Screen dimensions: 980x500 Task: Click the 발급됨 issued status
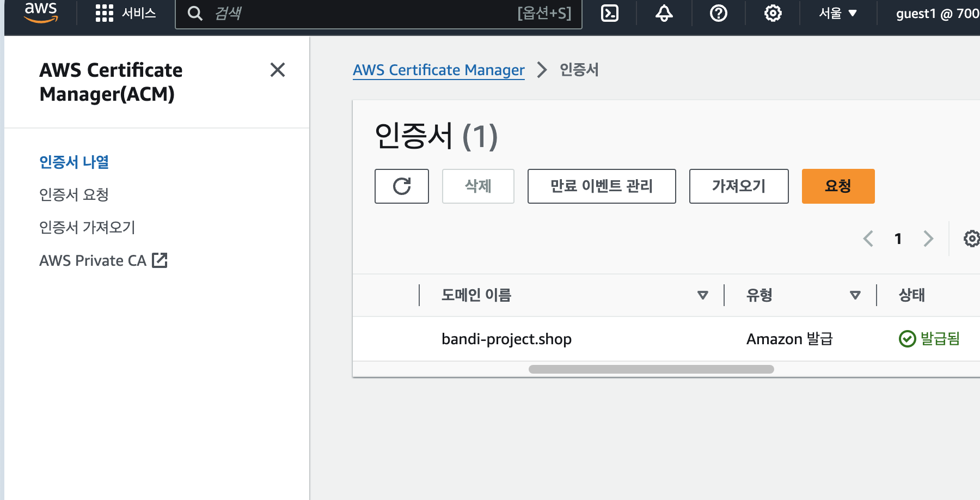tap(929, 339)
